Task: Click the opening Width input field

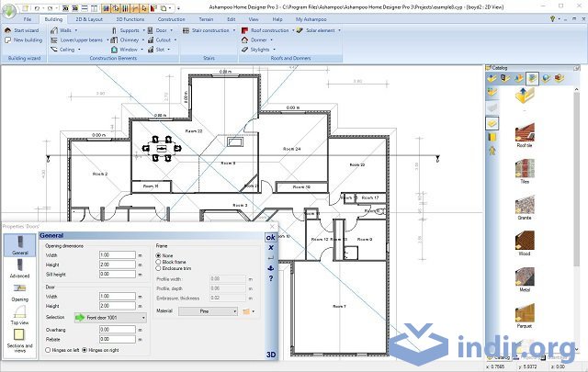Action: (118, 255)
